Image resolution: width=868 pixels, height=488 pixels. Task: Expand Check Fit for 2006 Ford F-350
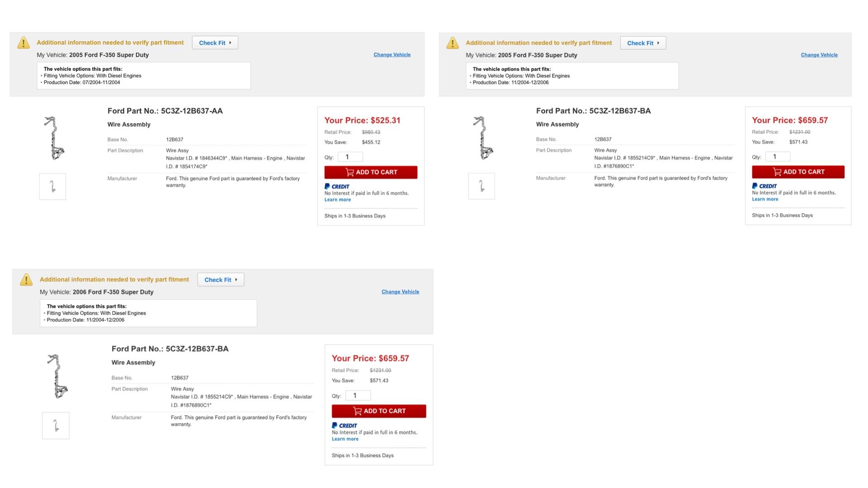click(221, 280)
